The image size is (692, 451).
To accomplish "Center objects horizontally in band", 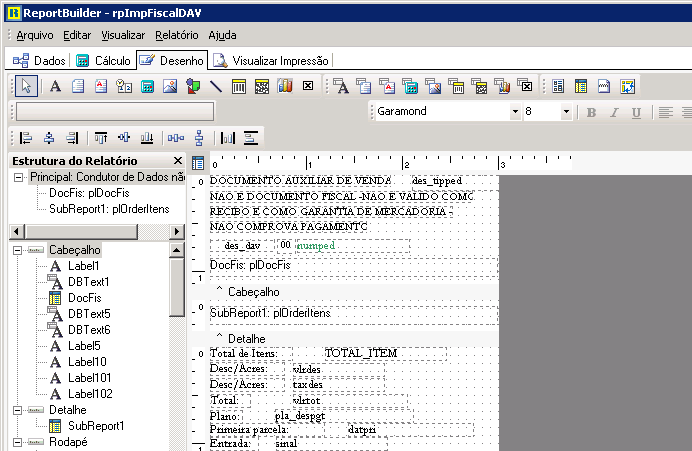I will (x=228, y=138).
